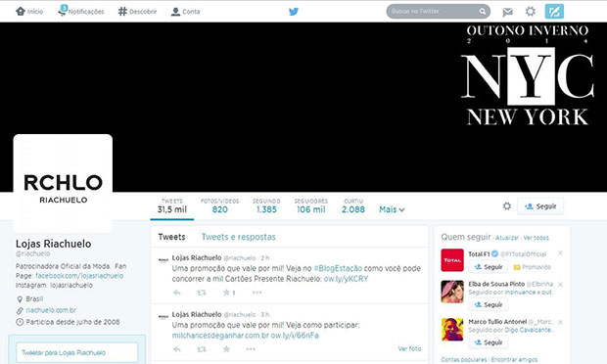Switch to Tweets e respostas tab
The width and height of the screenshot is (607, 364).
click(239, 237)
